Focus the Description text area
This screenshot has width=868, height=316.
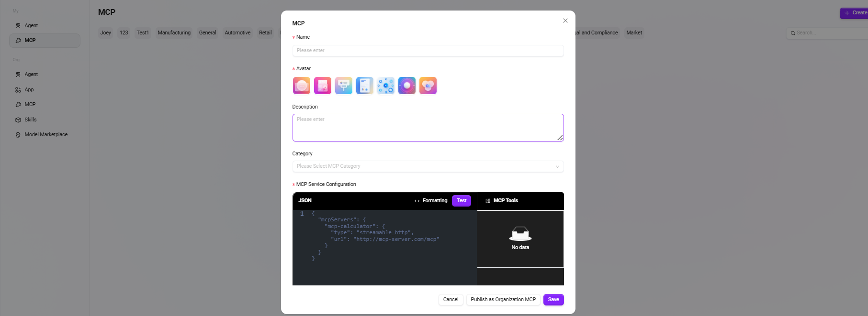[428, 128]
